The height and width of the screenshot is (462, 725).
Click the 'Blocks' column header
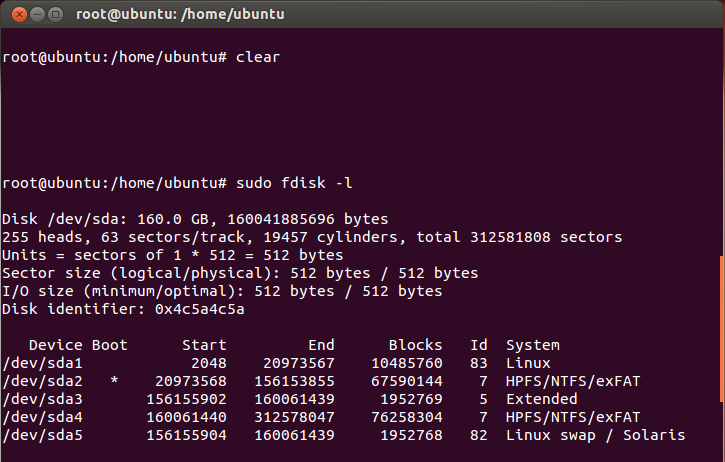click(x=414, y=345)
